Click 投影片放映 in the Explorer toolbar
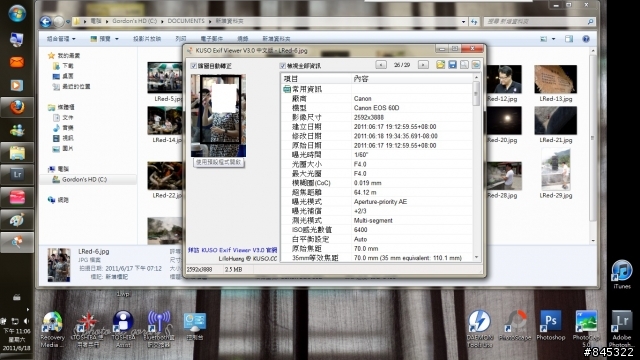Screen dimensions: 640x360 (147, 39)
